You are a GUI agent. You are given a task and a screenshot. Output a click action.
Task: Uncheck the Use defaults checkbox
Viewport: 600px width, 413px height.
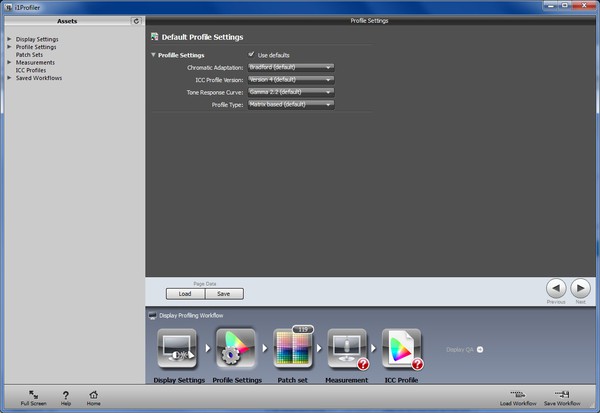tap(251, 54)
